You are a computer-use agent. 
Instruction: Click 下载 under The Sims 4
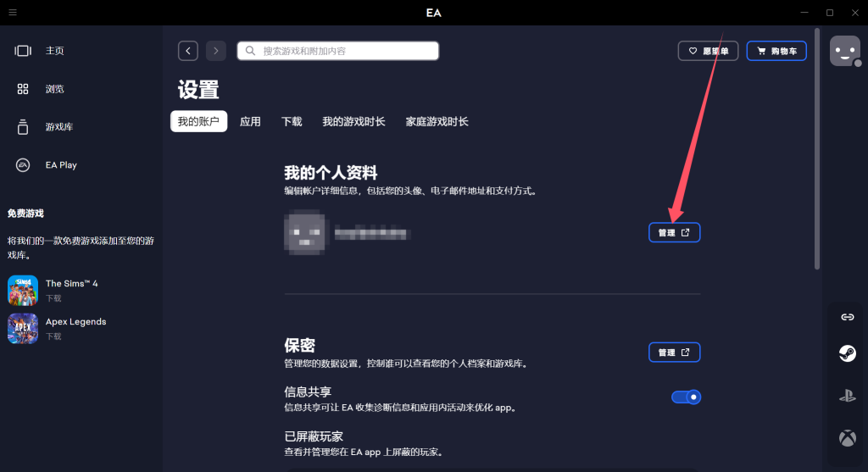[53, 298]
